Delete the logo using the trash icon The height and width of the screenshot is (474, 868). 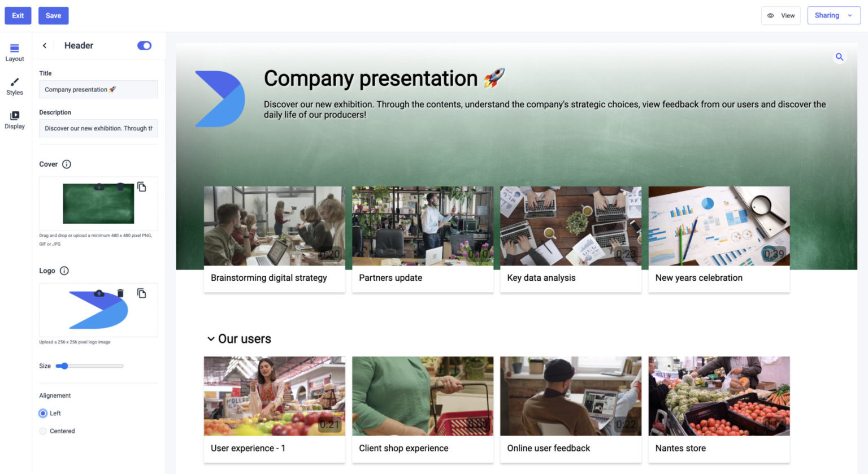(x=120, y=293)
